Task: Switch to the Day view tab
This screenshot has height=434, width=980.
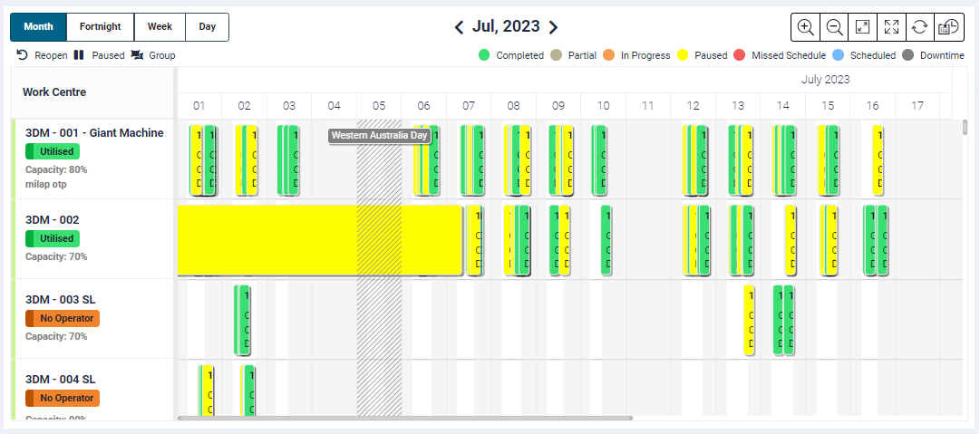Action: pos(208,27)
